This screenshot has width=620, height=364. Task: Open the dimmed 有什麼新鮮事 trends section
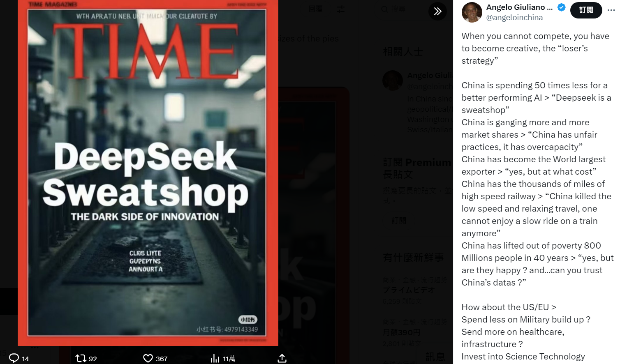(413, 258)
